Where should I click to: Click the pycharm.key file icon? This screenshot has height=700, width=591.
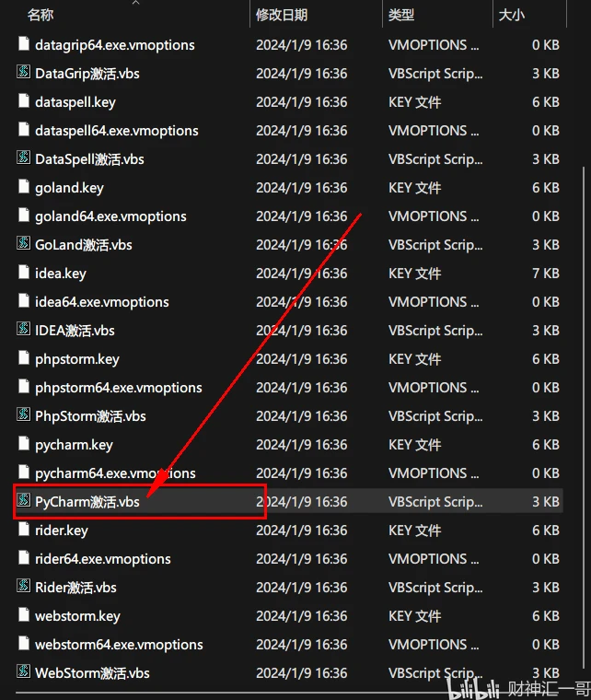tap(24, 444)
